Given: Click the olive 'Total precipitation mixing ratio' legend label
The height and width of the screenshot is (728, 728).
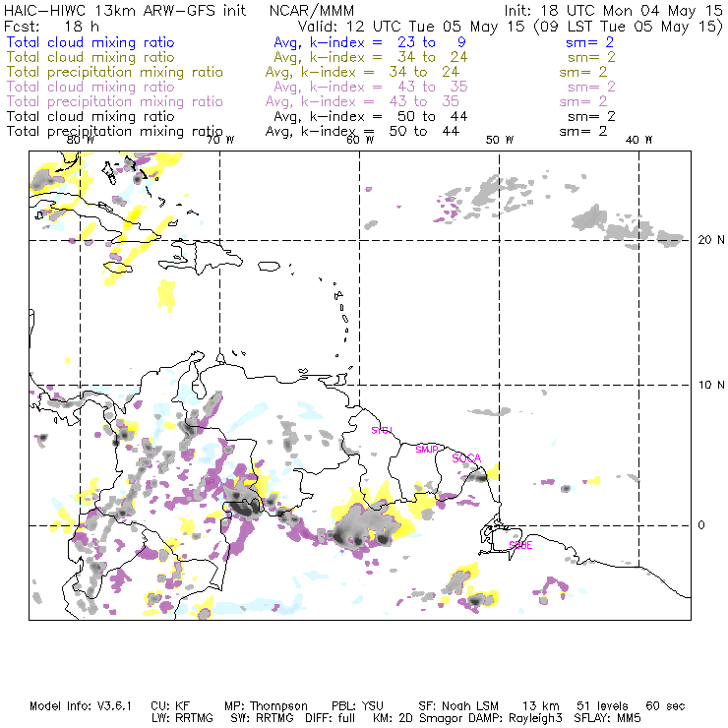Looking at the screenshot, I should 115,72.
